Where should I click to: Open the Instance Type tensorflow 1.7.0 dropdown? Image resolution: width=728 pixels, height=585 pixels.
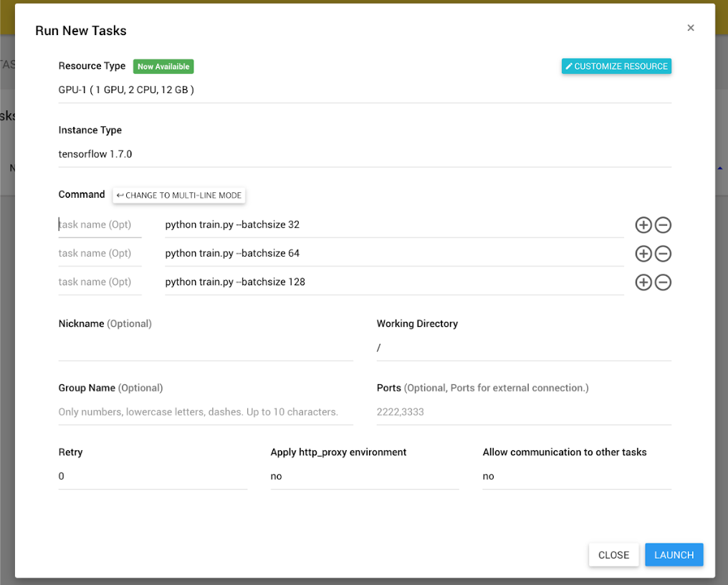[x=364, y=154]
